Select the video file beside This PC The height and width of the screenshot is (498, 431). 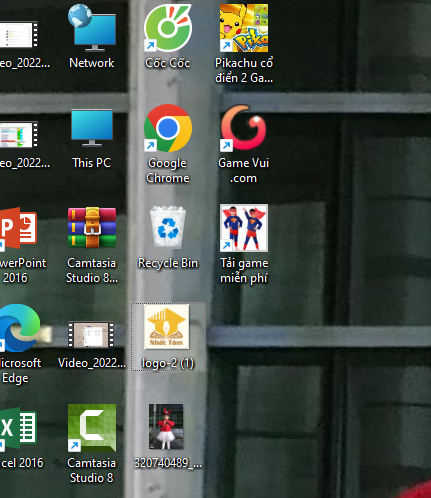[18, 134]
